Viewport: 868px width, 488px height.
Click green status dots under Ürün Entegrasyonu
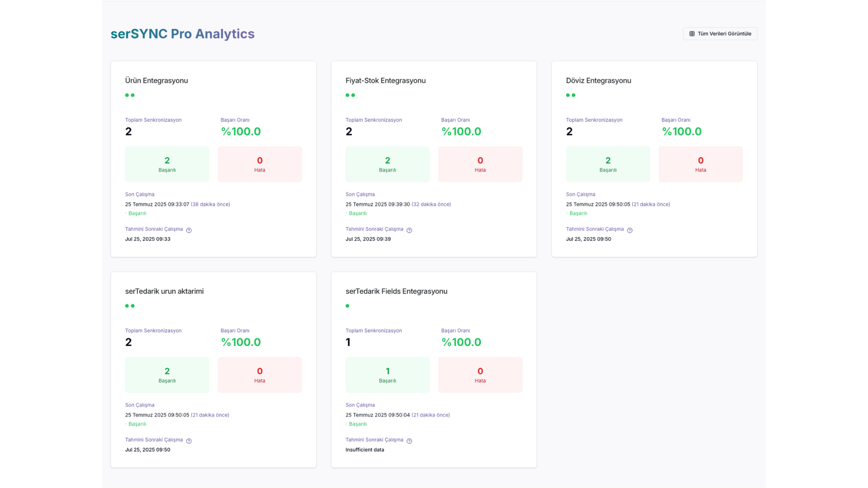pyautogui.click(x=130, y=95)
